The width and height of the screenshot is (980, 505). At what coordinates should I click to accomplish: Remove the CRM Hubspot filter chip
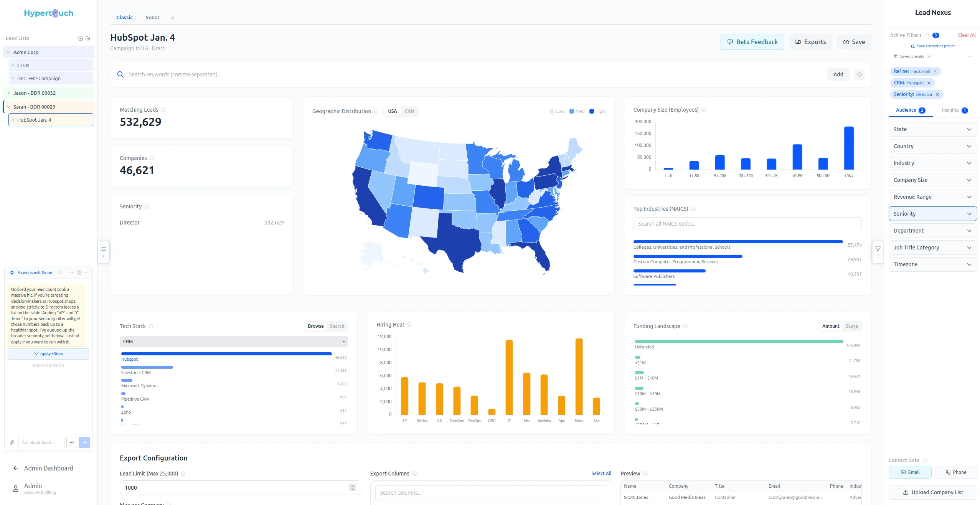click(x=929, y=83)
